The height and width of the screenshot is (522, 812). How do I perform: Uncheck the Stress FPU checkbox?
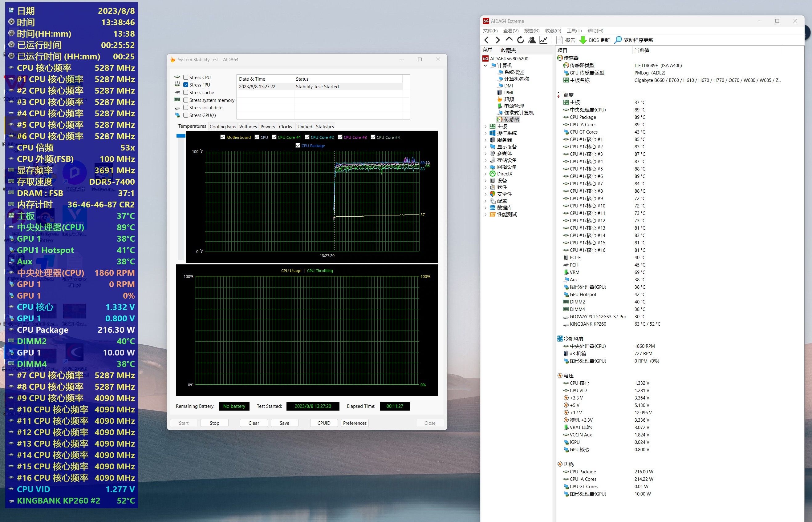186,85
